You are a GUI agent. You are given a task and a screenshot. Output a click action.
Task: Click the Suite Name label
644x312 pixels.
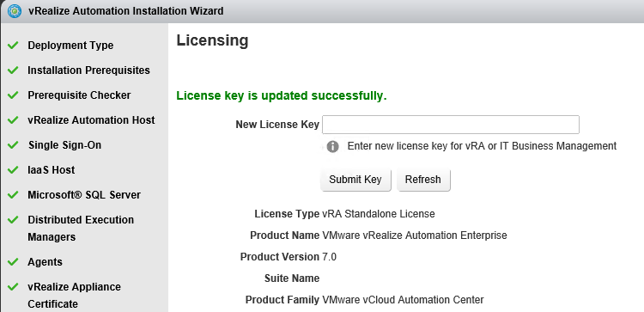coord(292,278)
